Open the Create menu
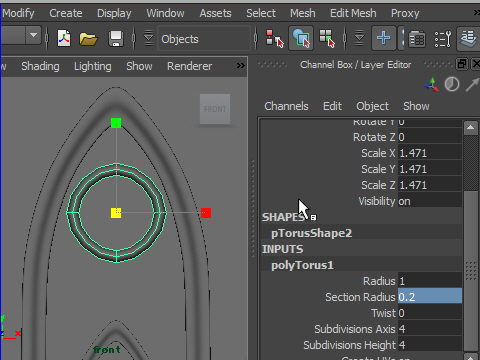This screenshot has height=360, width=480. click(x=66, y=13)
